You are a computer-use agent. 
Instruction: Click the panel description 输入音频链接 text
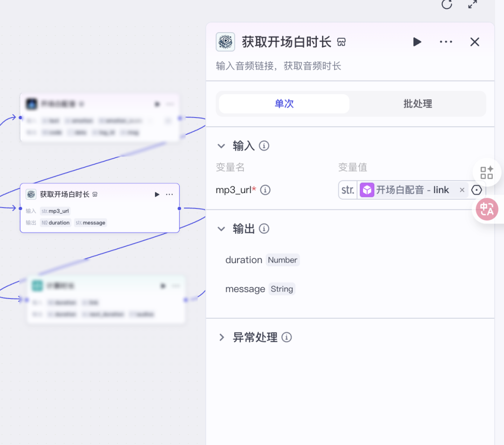coord(278,66)
